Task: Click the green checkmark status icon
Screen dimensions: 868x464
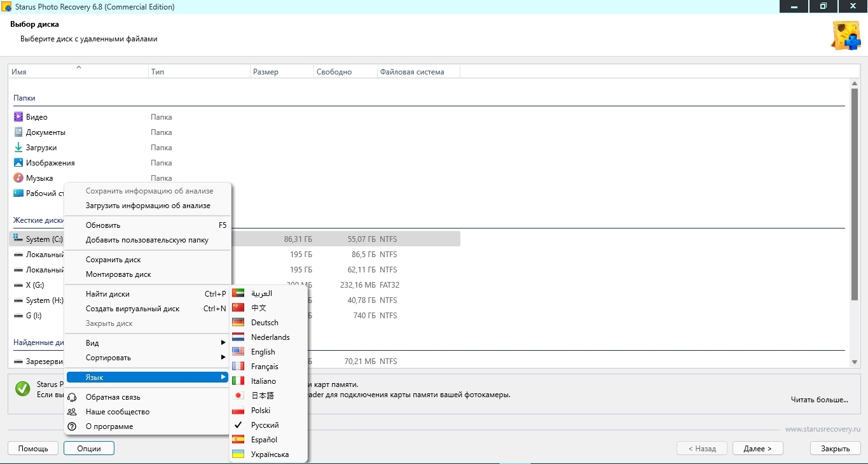Action: (x=22, y=388)
